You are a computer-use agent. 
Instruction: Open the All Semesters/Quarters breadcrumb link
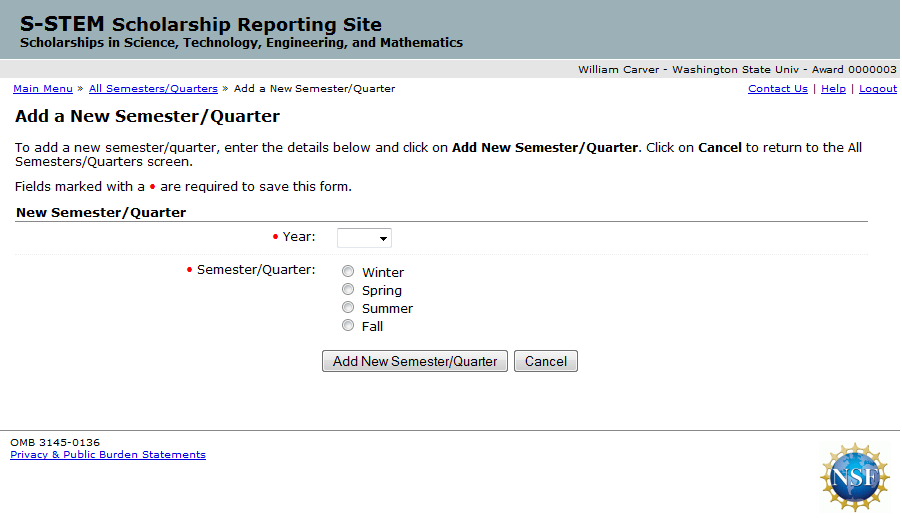coord(153,89)
